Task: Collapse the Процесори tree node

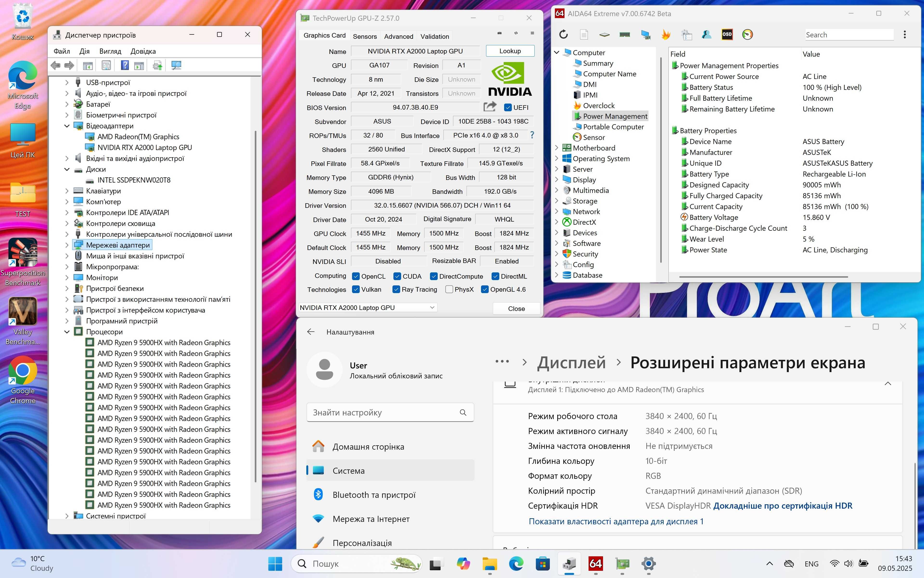Action: 67,332
